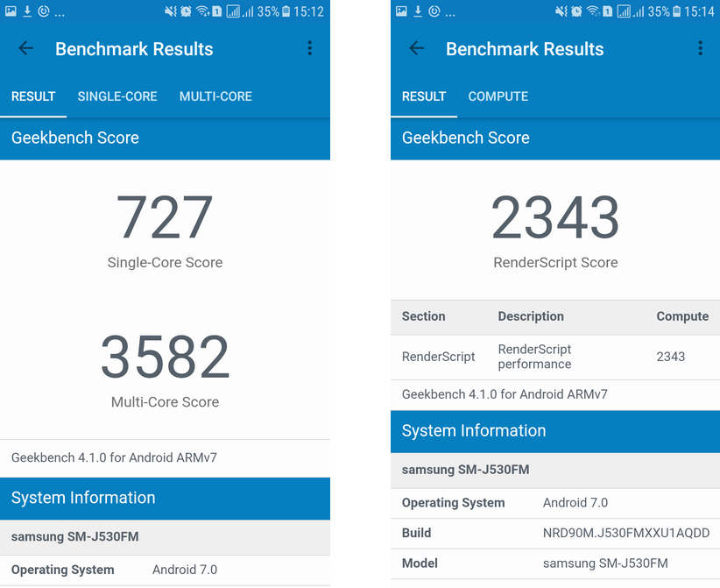This screenshot has height=588, width=720.
Task: Tap the alarm clock icon beside 15:12 status bar
Action: (x=186, y=12)
